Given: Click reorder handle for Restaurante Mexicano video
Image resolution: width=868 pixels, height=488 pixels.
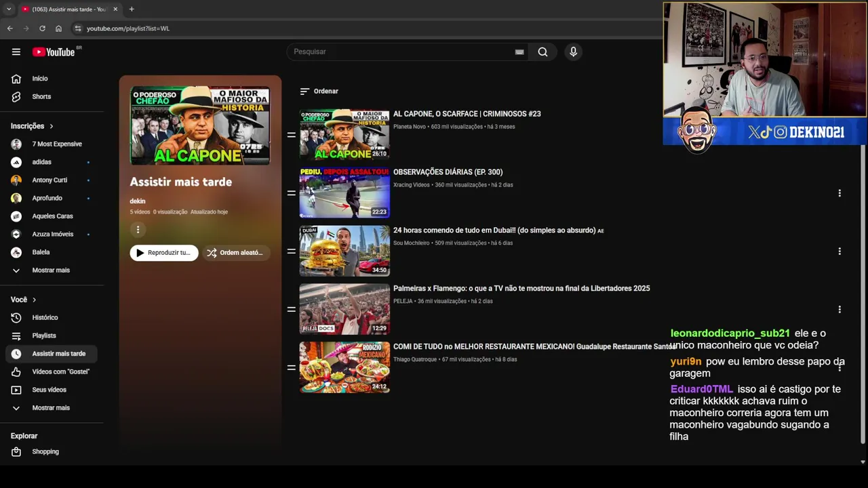Looking at the screenshot, I should tap(291, 367).
